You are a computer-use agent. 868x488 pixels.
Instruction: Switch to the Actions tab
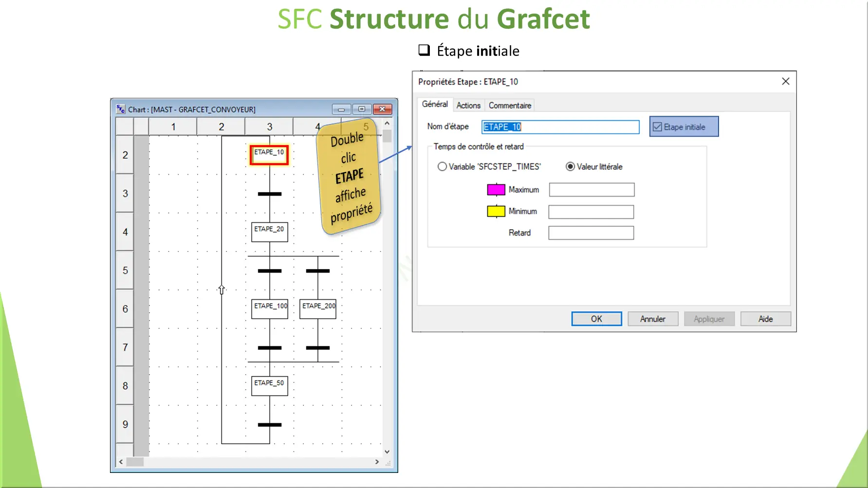[x=468, y=105]
